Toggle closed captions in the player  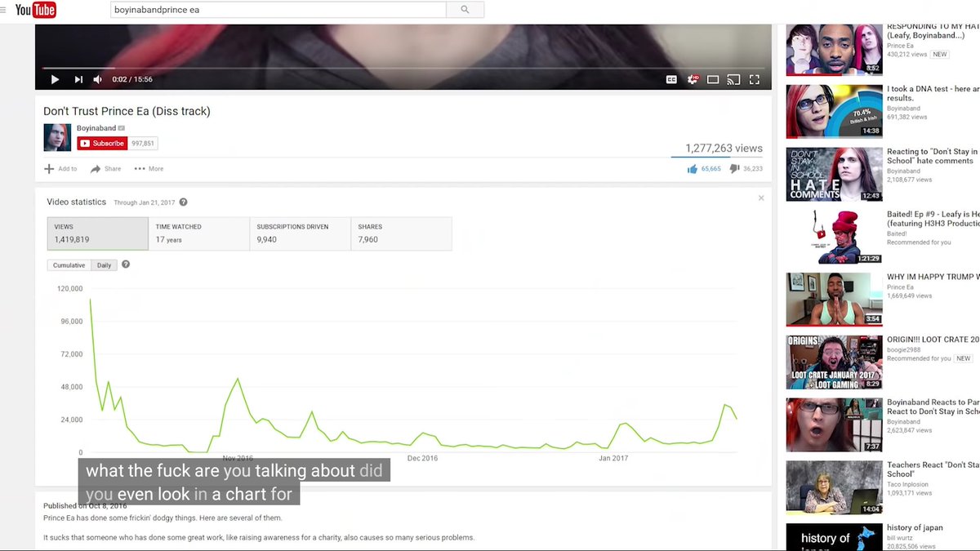coord(671,79)
